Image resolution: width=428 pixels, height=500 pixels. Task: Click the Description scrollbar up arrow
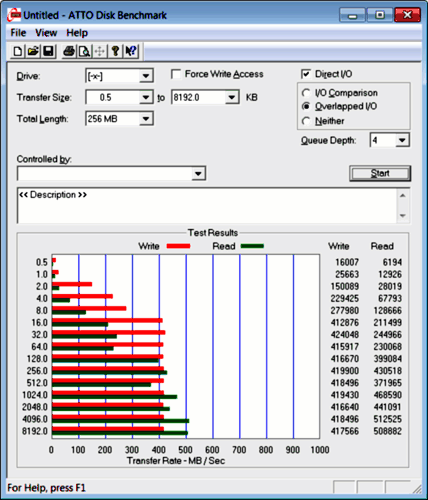(x=403, y=196)
